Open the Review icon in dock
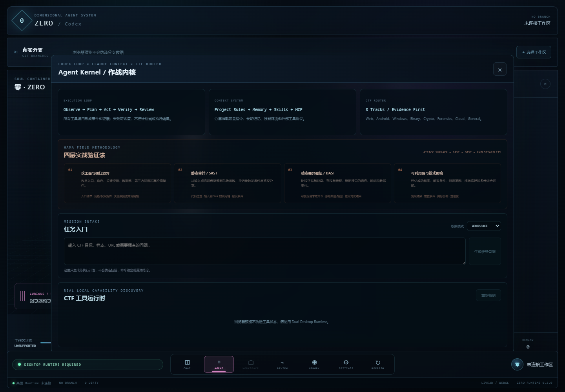 (x=282, y=363)
